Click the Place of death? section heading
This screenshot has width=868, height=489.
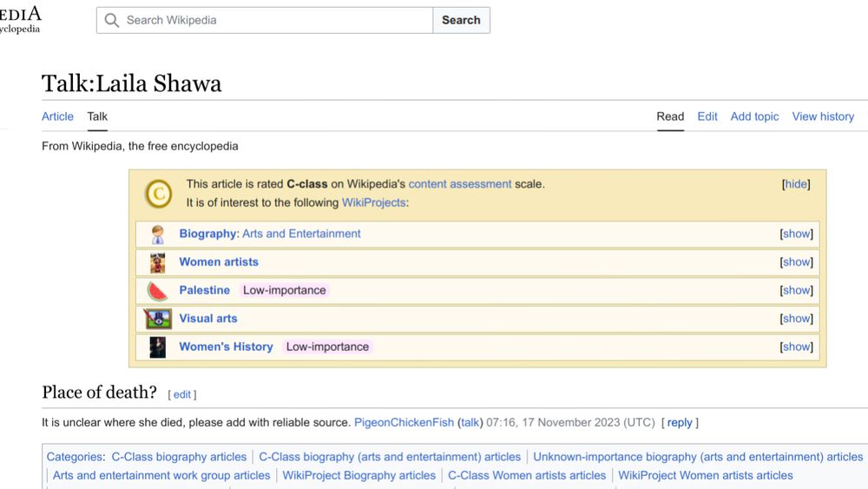click(100, 393)
